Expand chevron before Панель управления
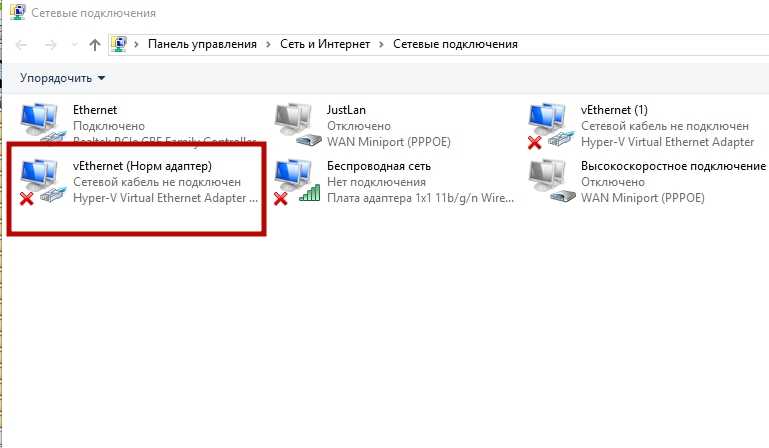769x448 pixels. click(x=136, y=45)
